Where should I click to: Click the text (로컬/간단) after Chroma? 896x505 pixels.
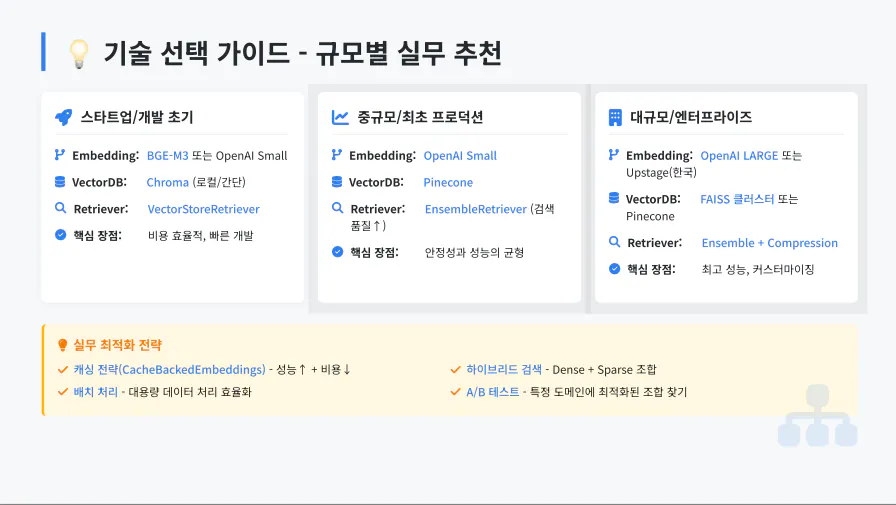pyautogui.click(x=219, y=182)
